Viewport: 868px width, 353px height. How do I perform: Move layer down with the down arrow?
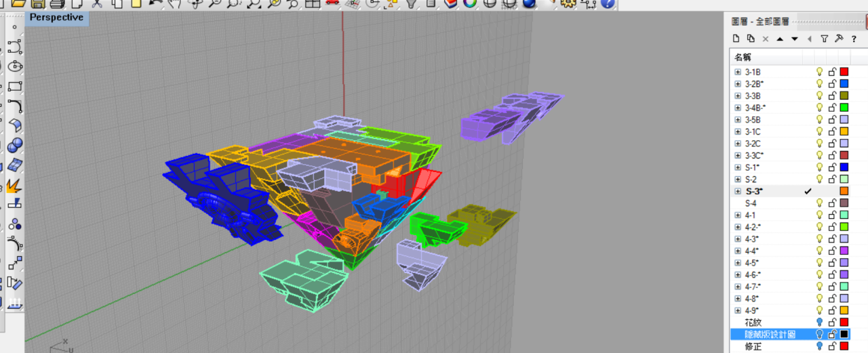(793, 39)
